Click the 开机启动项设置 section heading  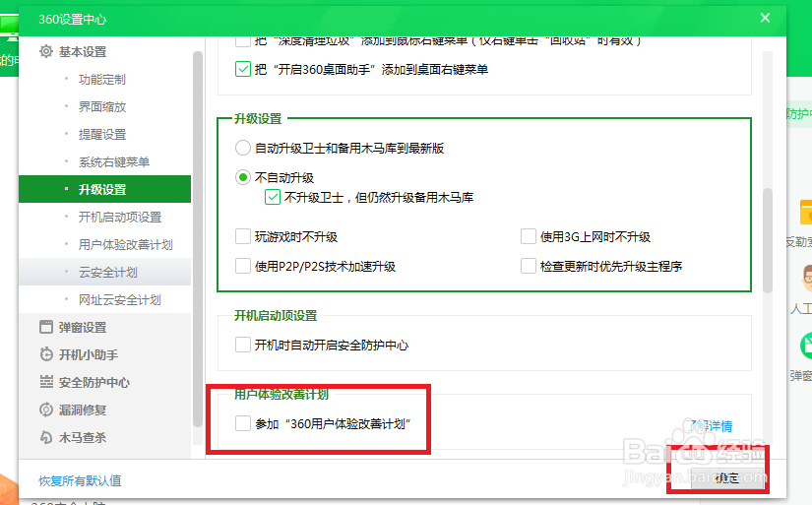pyautogui.click(x=276, y=315)
